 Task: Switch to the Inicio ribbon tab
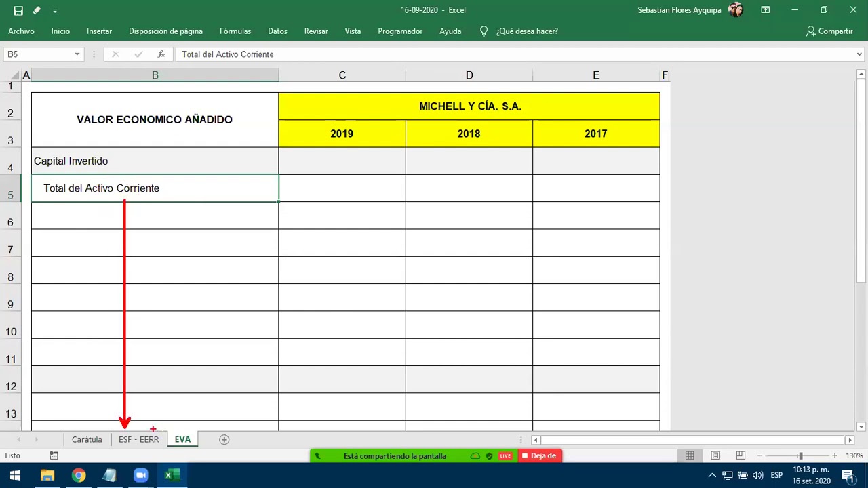click(60, 31)
